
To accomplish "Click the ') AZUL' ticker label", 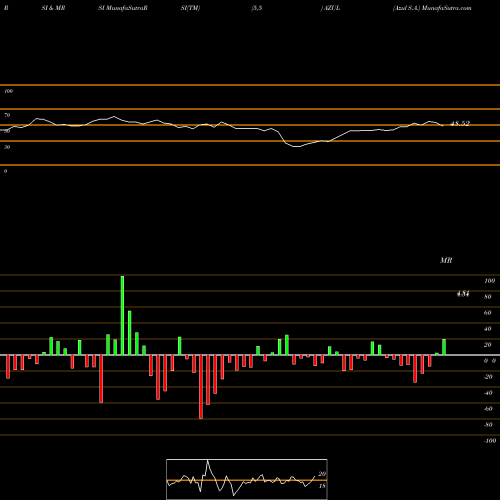I will (x=330, y=8).
